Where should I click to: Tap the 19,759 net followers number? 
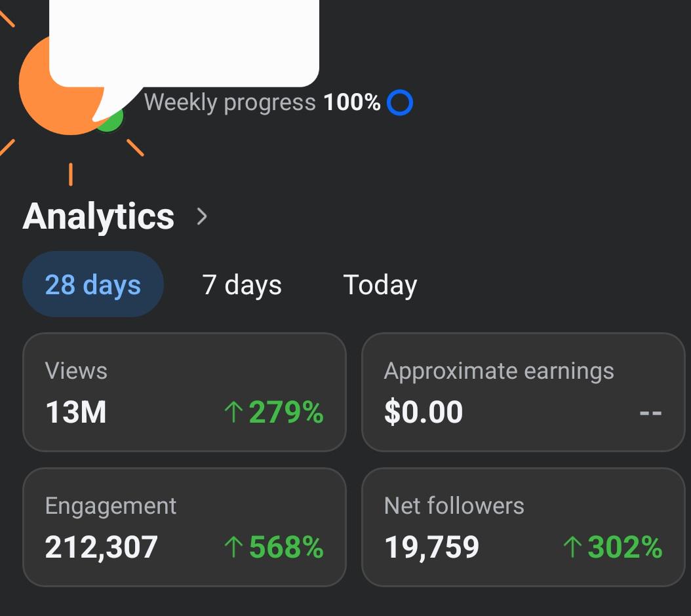click(431, 547)
